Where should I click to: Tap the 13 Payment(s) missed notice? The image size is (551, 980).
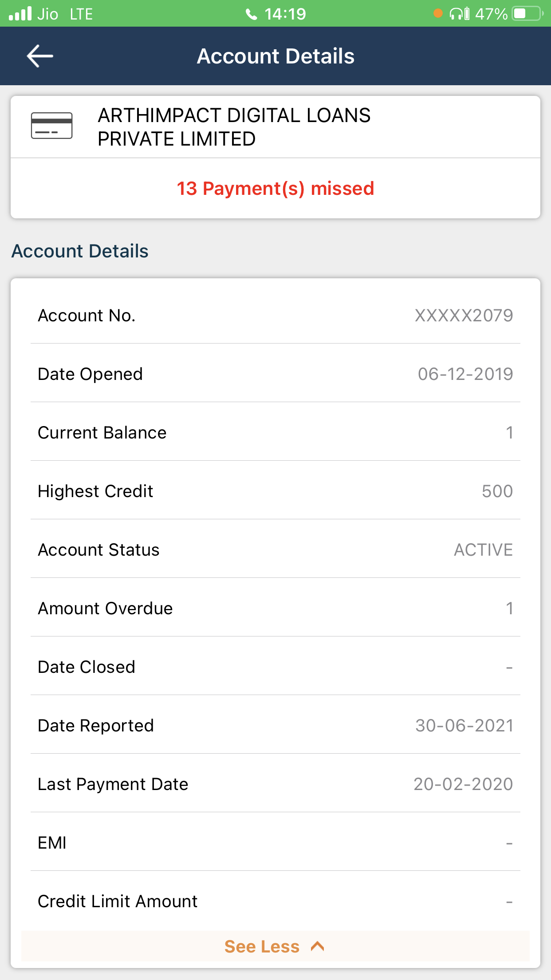click(275, 189)
